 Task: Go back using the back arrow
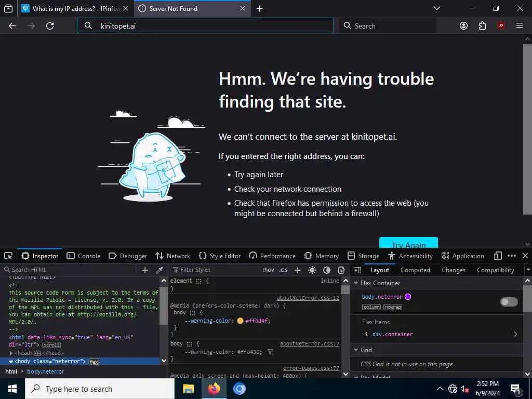pyautogui.click(x=12, y=26)
